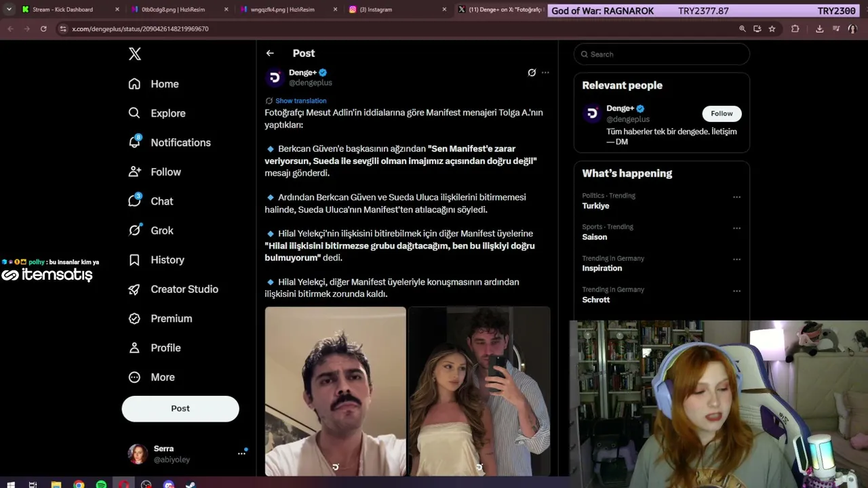868x488 pixels.
Task: Open browser downloads icon
Action: [x=819, y=28]
